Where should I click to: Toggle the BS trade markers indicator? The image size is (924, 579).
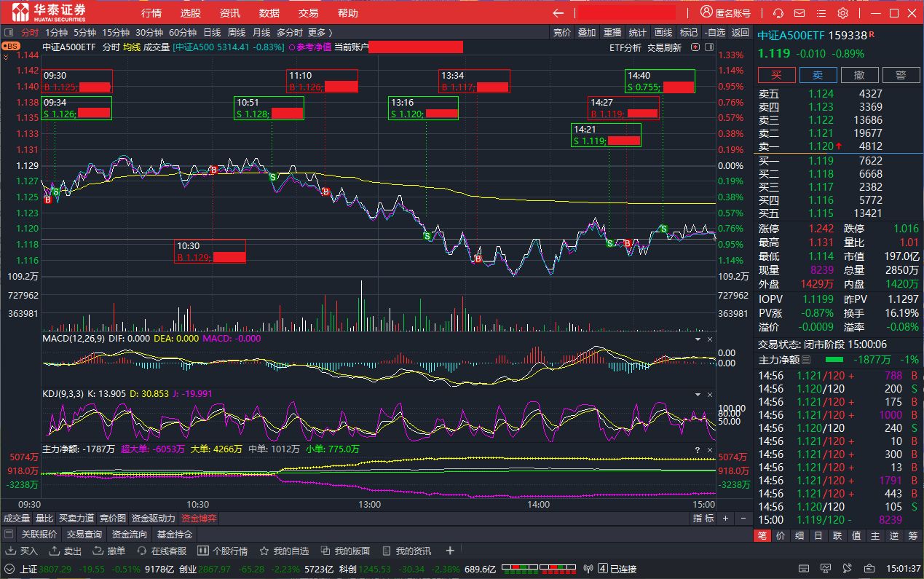[10, 47]
